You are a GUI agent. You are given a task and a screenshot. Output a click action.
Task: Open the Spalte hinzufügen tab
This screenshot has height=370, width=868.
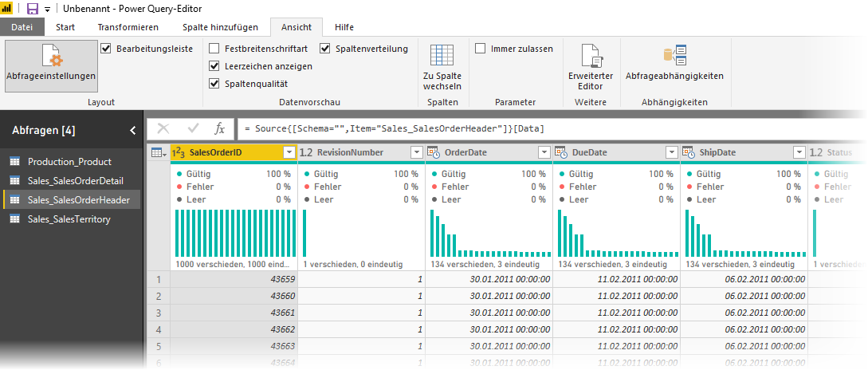(x=217, y=27)
